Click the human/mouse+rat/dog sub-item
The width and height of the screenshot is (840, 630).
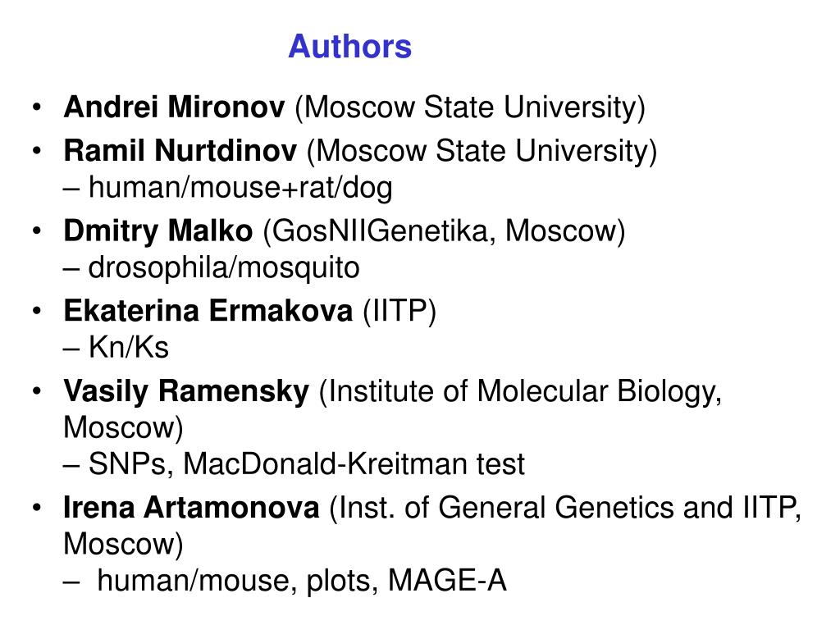click(228, 188)
